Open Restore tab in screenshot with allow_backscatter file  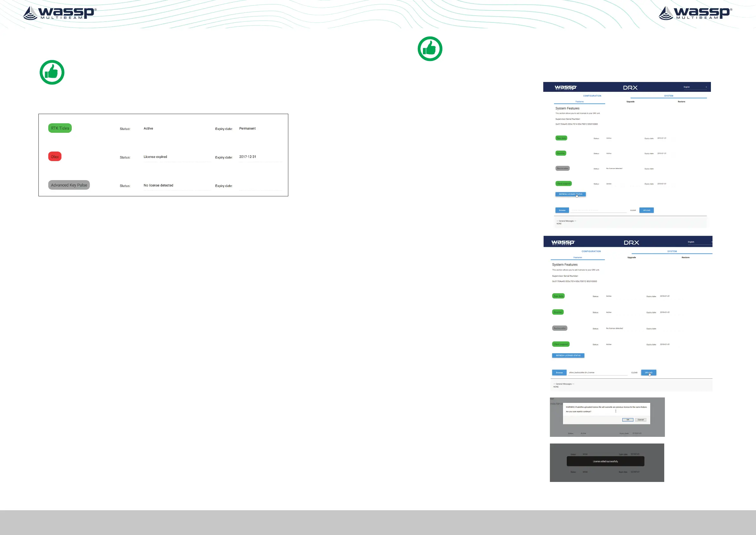coord(685,258)
